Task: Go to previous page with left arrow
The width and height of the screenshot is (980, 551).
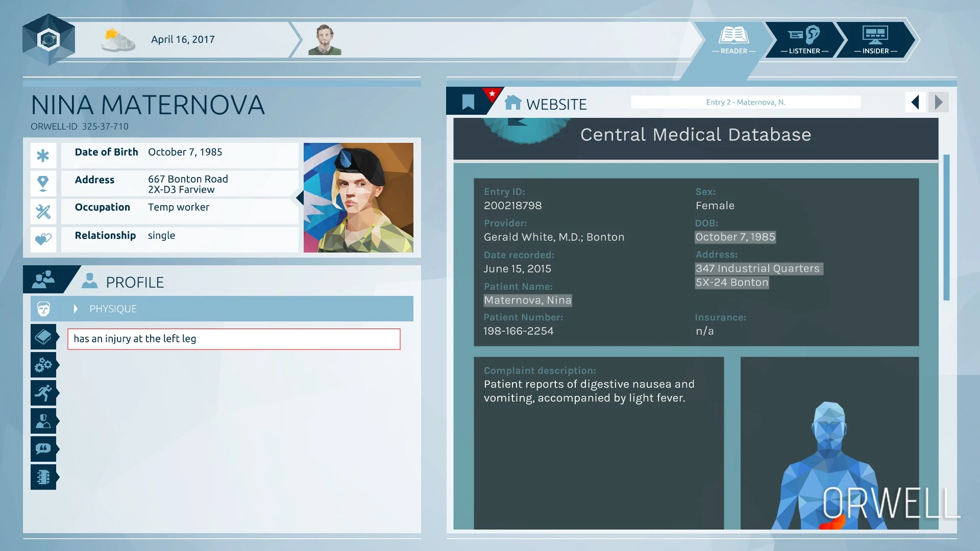Action: tap(915, 103)
